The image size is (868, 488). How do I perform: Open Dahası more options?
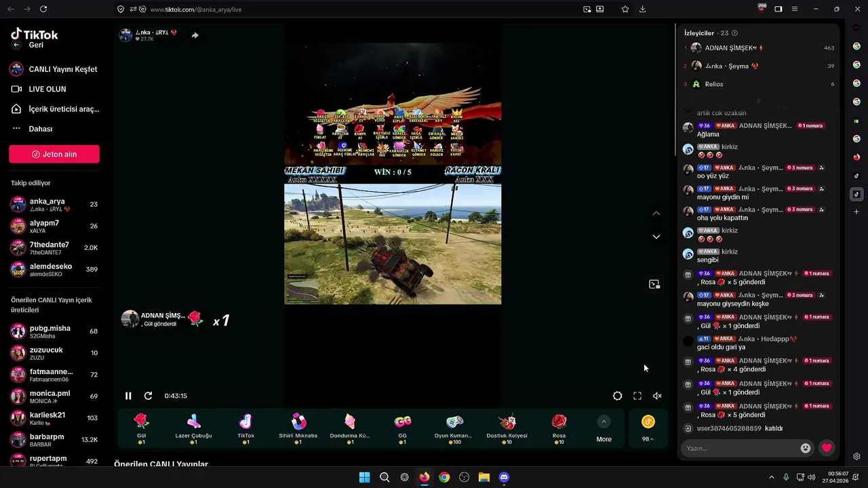click(x=33, y=129)
